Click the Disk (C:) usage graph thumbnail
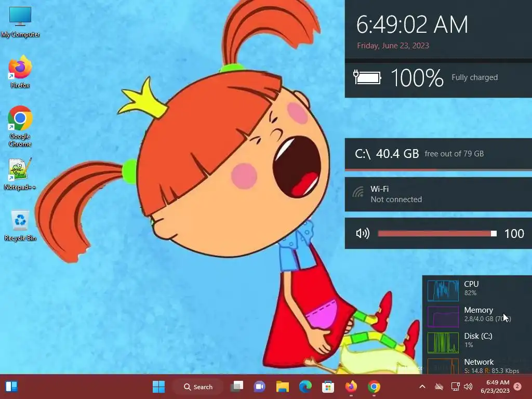This screenshot has height=399, width=532. click(443, 343)
